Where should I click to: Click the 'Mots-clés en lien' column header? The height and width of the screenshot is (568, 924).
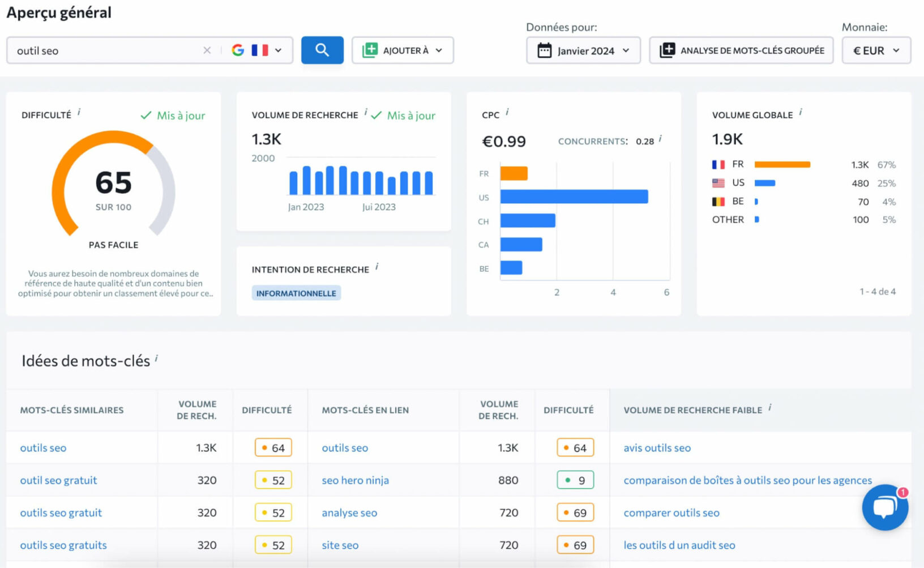pyautogui.click(x=365, y=410)
